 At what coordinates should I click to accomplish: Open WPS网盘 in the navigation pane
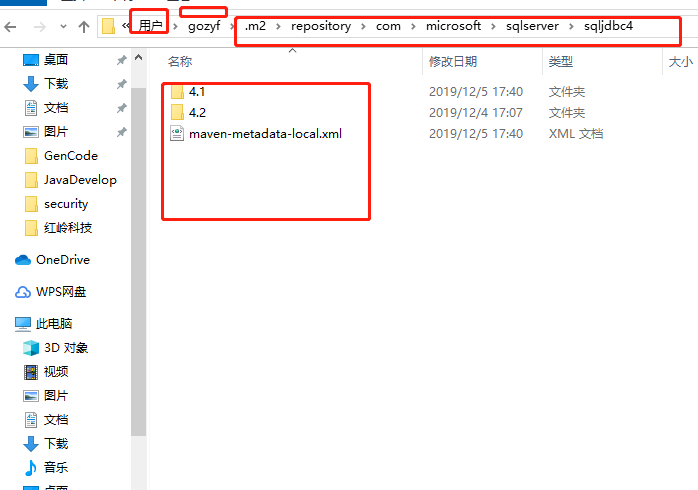[x=61, y=292]
